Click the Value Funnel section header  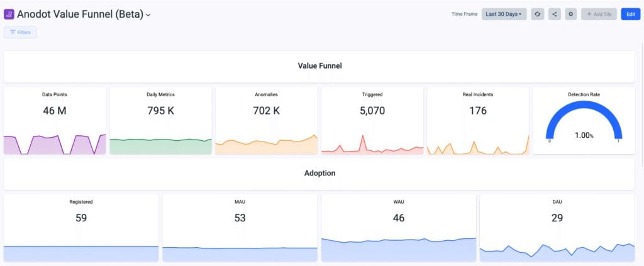319,66
